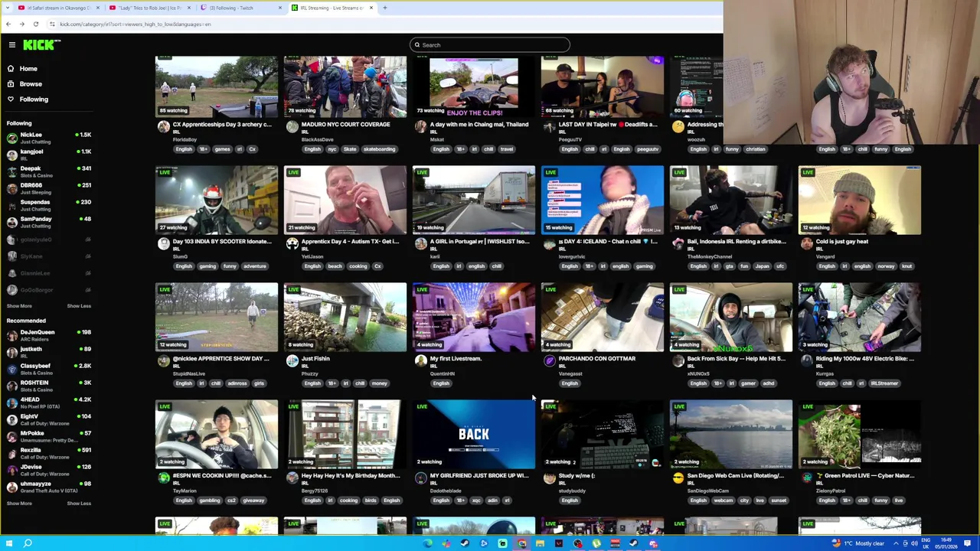Image resolution: width=980 pixels, height=551 pixels.
Task: Open kangjoel followed channel
Action: point(47,155)
